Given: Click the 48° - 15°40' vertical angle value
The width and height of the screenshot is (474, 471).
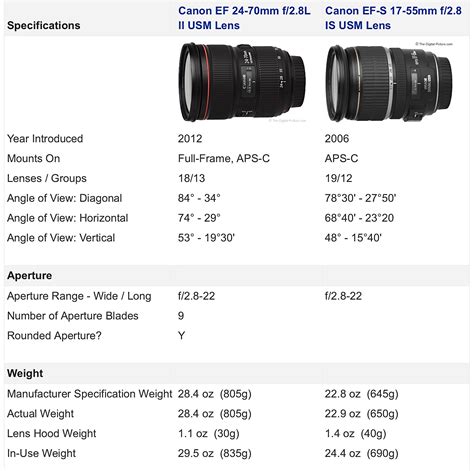Looking at the screenshot, I should (x=353, y=238).
